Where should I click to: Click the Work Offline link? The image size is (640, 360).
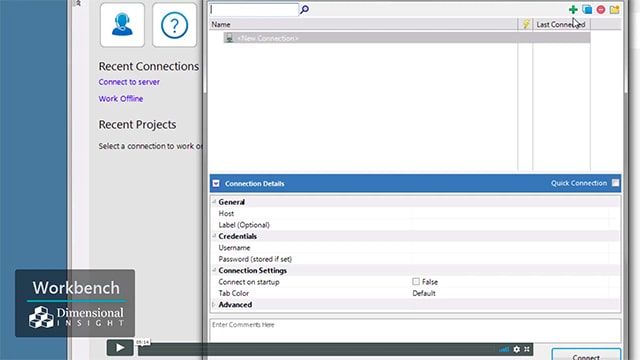tap(121, 98)
